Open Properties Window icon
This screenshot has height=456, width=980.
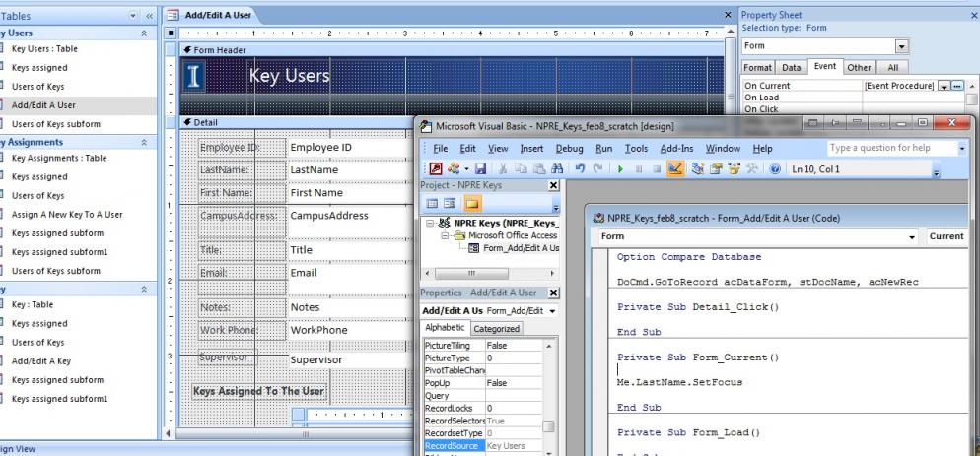point(716,168)
